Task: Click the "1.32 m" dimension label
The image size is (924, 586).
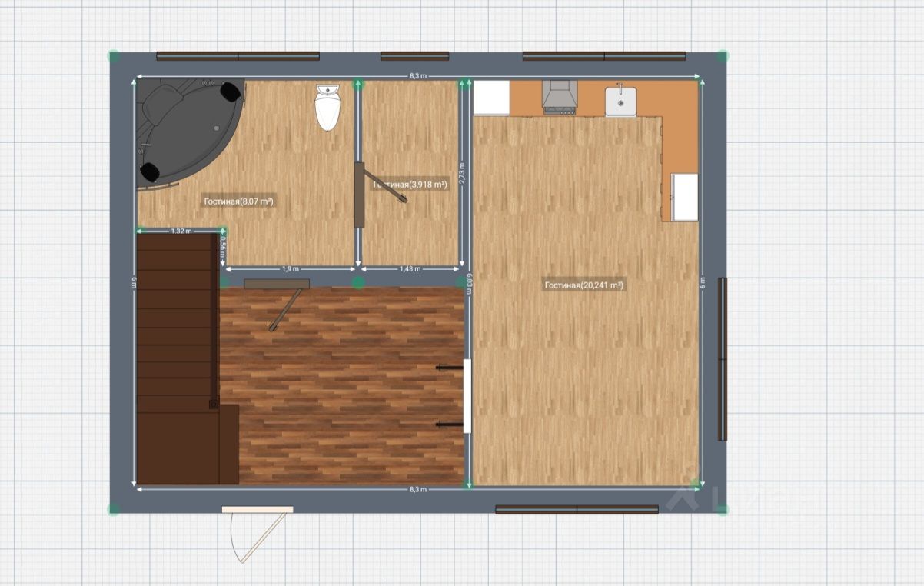Action: [x=181, y=231]
